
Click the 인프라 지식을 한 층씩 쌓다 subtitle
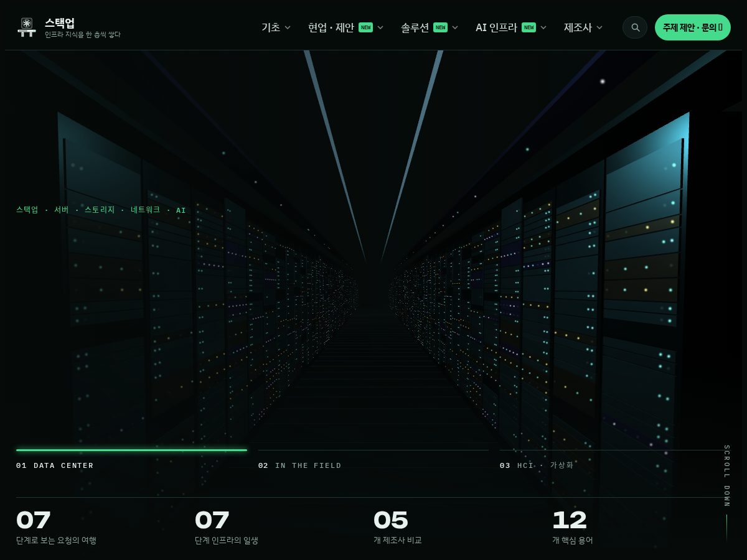pyautogui.click(x=82, y=35)
